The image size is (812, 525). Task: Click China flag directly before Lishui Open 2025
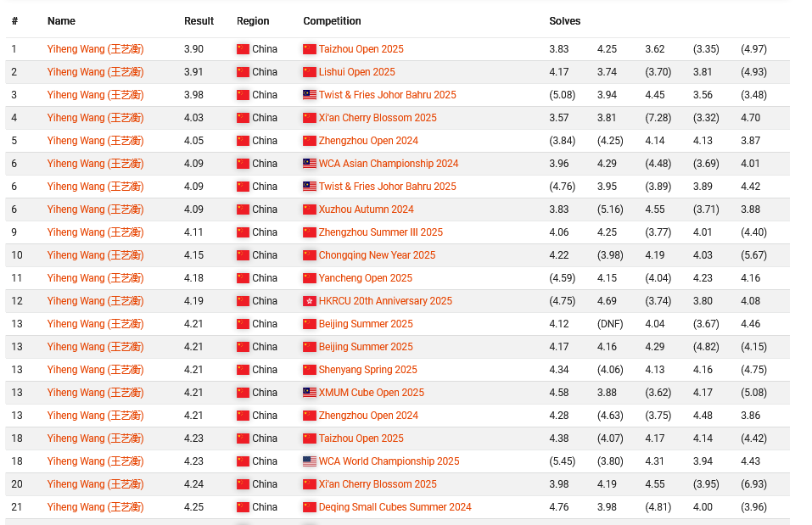310,72
